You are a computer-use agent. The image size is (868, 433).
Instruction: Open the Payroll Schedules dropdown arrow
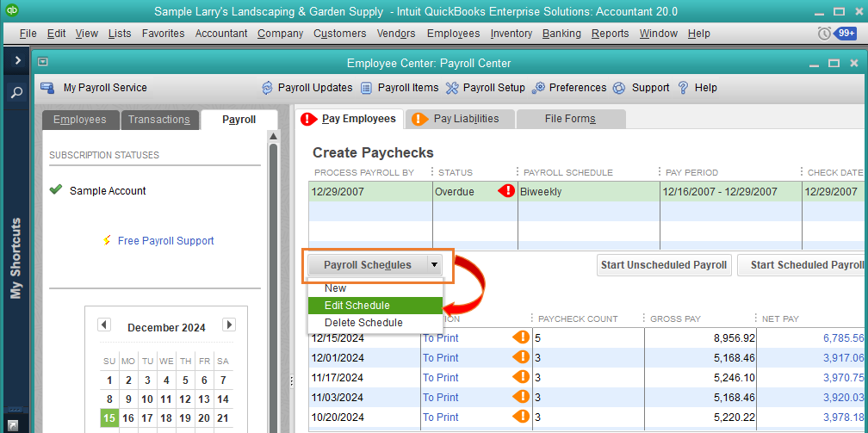tap(435, 265)
